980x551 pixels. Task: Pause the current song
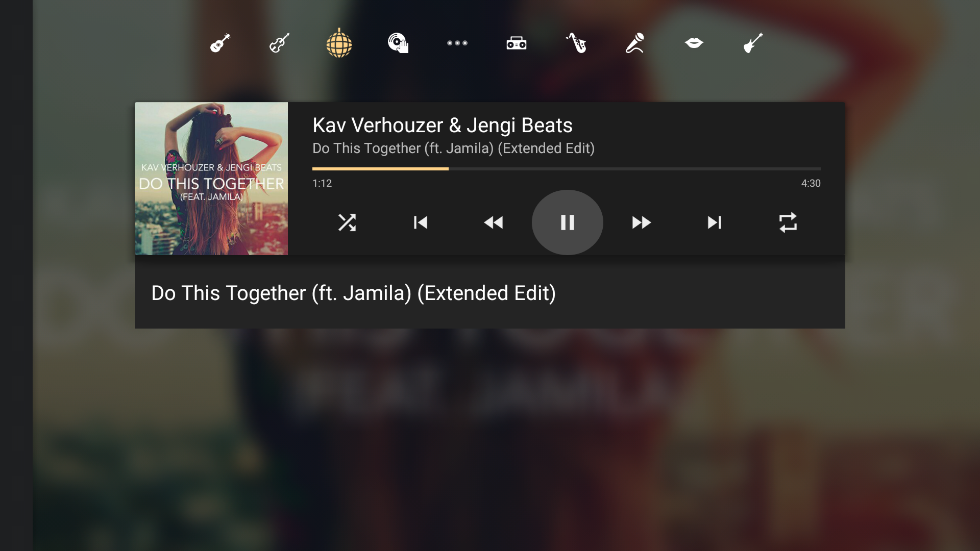[568, 222]
